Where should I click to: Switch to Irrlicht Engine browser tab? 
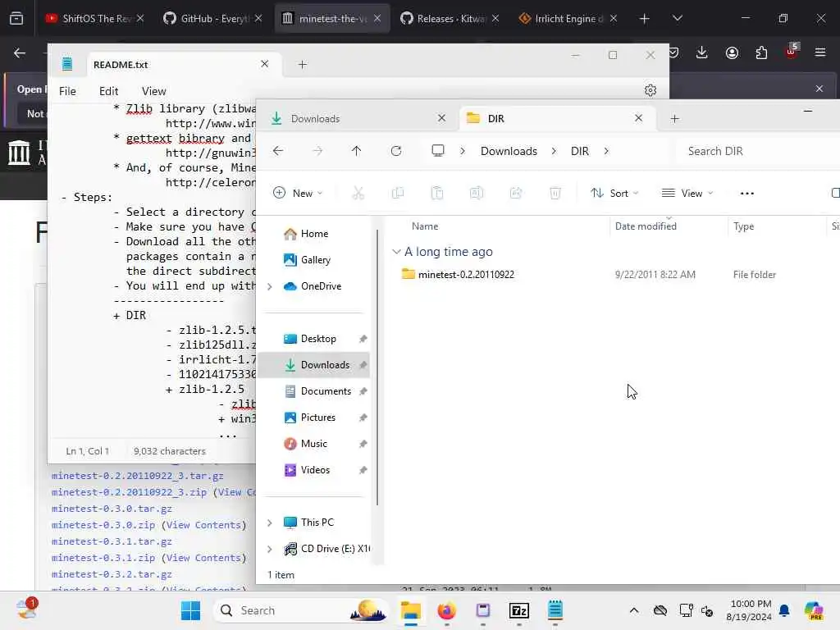coord(568,19)
